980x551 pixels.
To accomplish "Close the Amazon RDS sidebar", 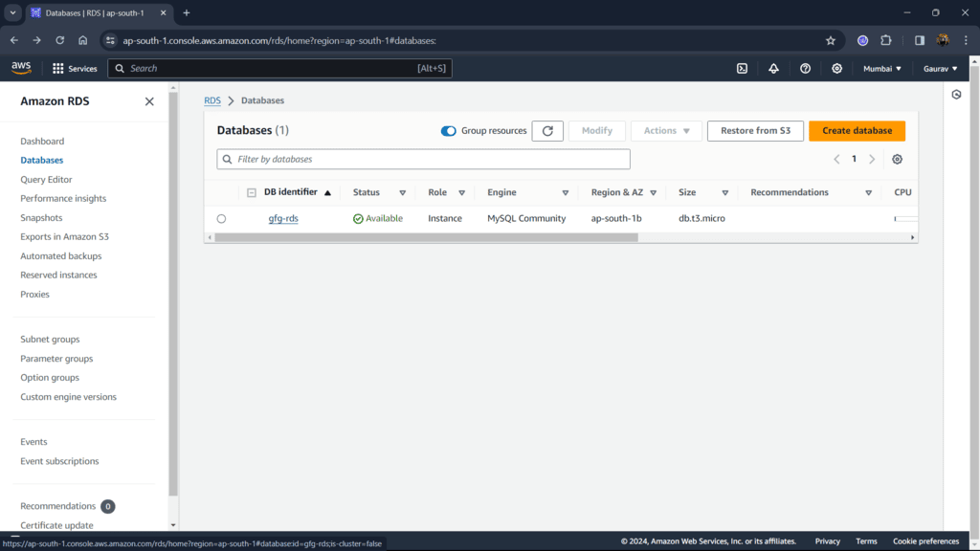I will (149, 101).
